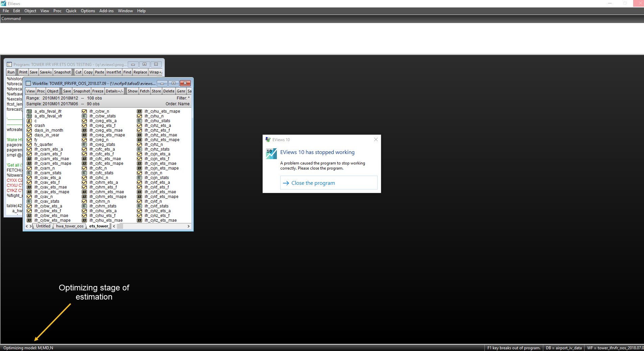Viewport: 644px width, 351px height.
Task: Click Replace in the Program window toolbar
Action: click(140, 72)
